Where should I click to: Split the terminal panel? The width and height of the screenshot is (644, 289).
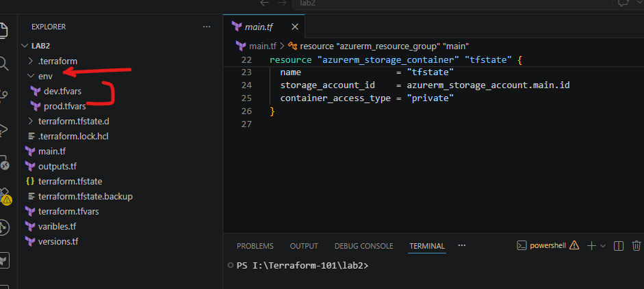coord(619,245)
